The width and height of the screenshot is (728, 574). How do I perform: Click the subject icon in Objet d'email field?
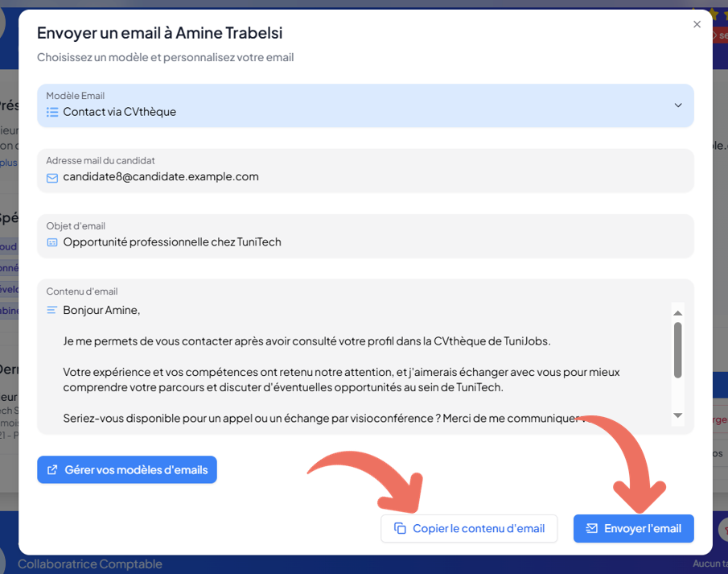[52, 242]
